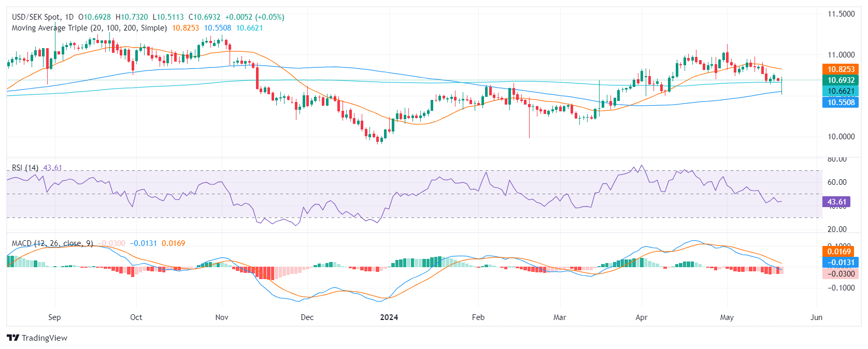This screenshot has width=868, height=349.
Task: Select the purple 43.61 RSI axis tag
Action: 836,202
